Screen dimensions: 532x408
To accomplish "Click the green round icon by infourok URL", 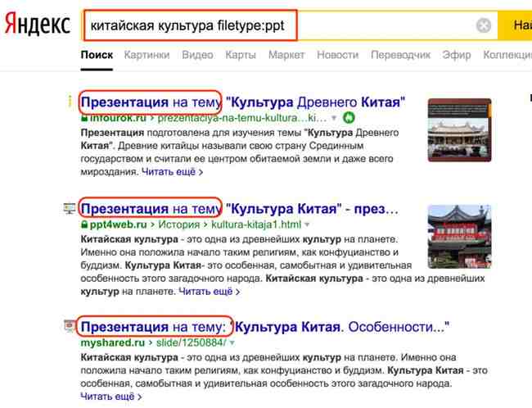I will tap(349, 118).
